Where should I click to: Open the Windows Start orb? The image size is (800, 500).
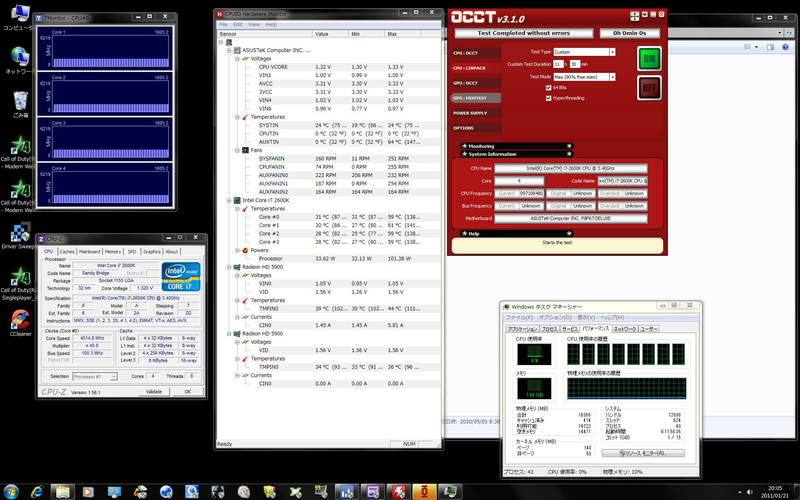pyautogui.click(x=11, y=491)
